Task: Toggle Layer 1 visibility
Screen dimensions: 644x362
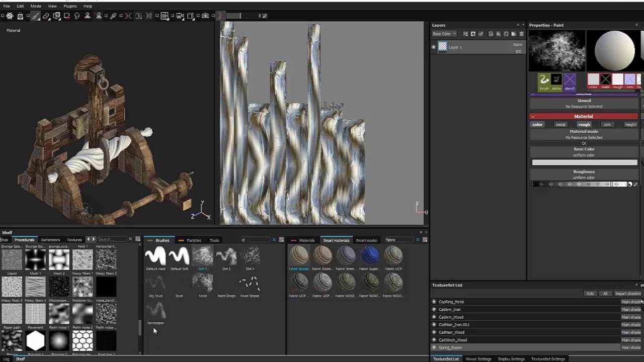Action: tap(434, 47)
